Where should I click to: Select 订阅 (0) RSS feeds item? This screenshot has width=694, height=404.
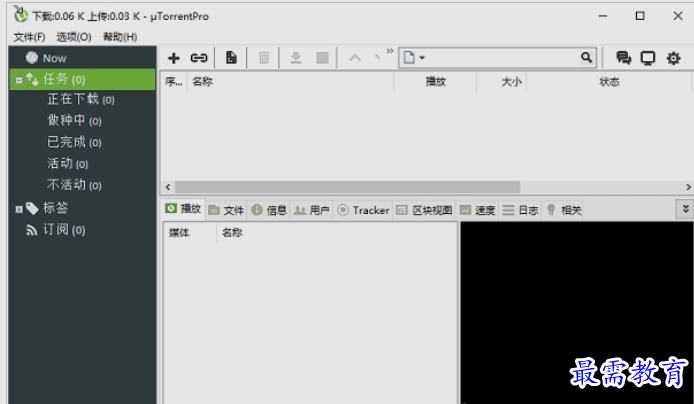pyautogui.click(x=64, y=230)
